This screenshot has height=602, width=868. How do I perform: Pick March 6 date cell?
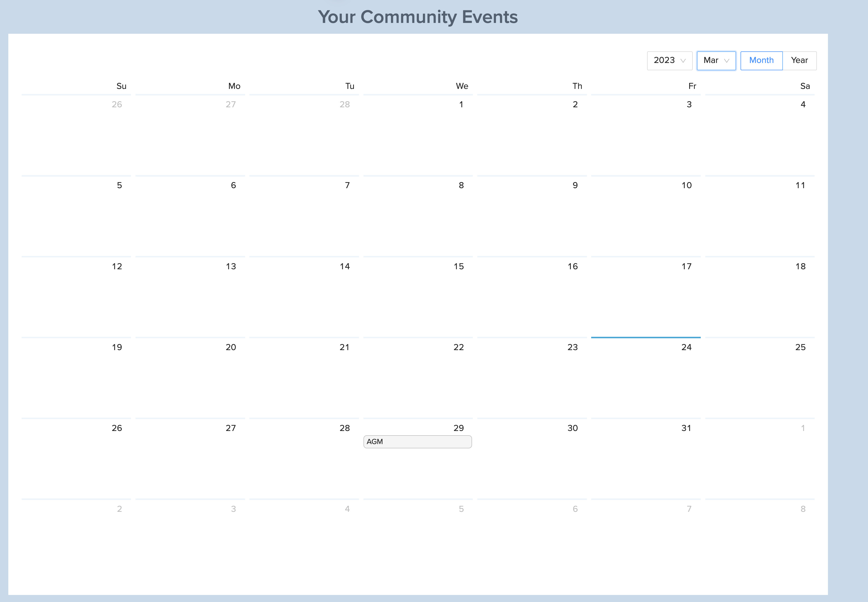tap(190, 216)
